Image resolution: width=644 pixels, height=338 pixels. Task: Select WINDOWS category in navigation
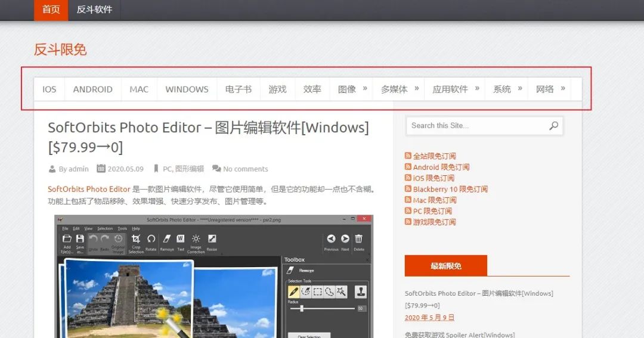point(187,89)
